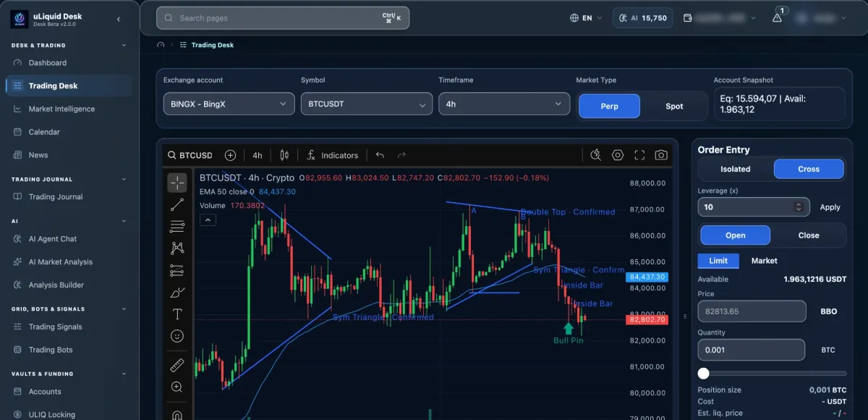This screenshot has height=420, width=868.
Task: Click the AI 15,750 credits button
Action: click(643, 18)
